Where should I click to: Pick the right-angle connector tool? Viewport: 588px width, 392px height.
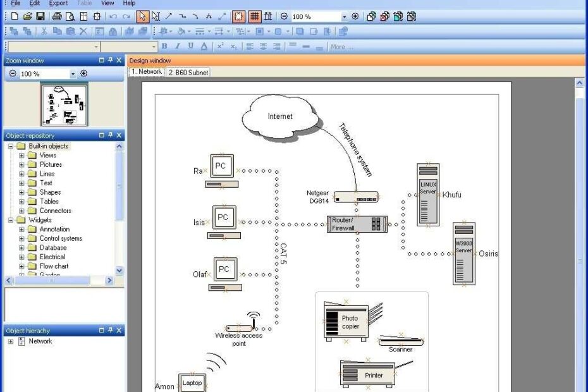tap(181, 17)
